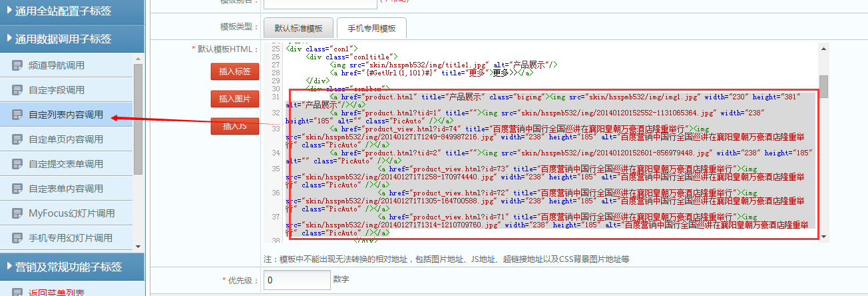Select the 自定字段调用 list icon
This screenshot has height=296, width=868.
pos(17,90)
